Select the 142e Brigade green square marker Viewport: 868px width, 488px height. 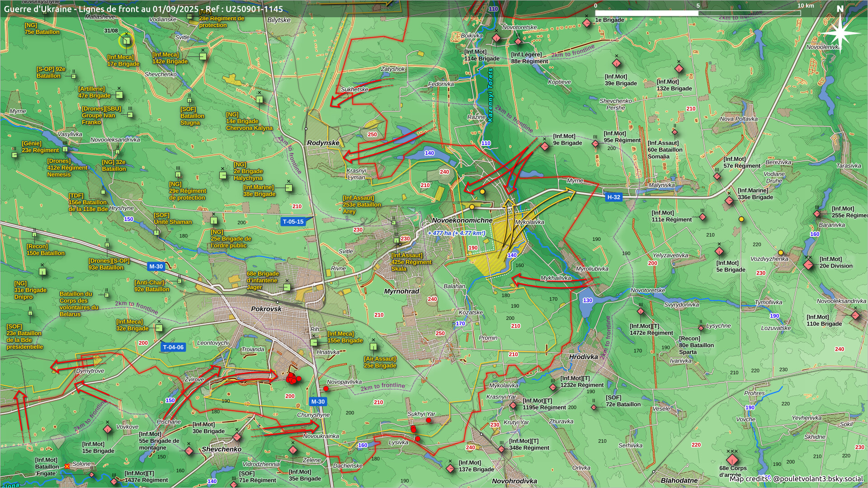click(x=203, y=56)
